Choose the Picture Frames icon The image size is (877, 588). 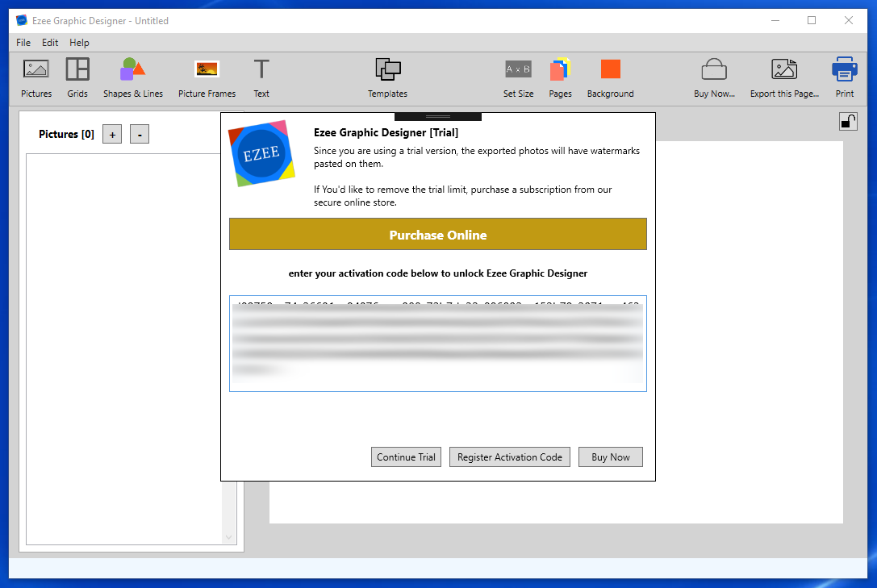(207, 69)
